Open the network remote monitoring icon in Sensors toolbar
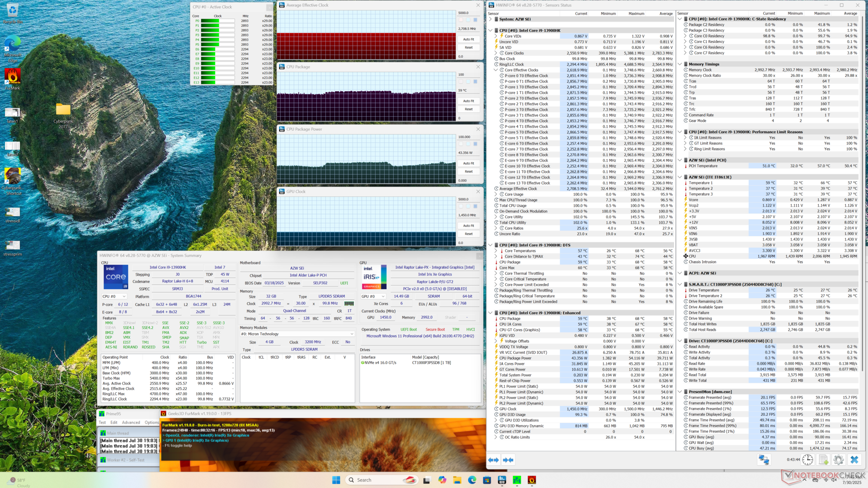The height and width of the screenshot is (488, 868). 764,460
